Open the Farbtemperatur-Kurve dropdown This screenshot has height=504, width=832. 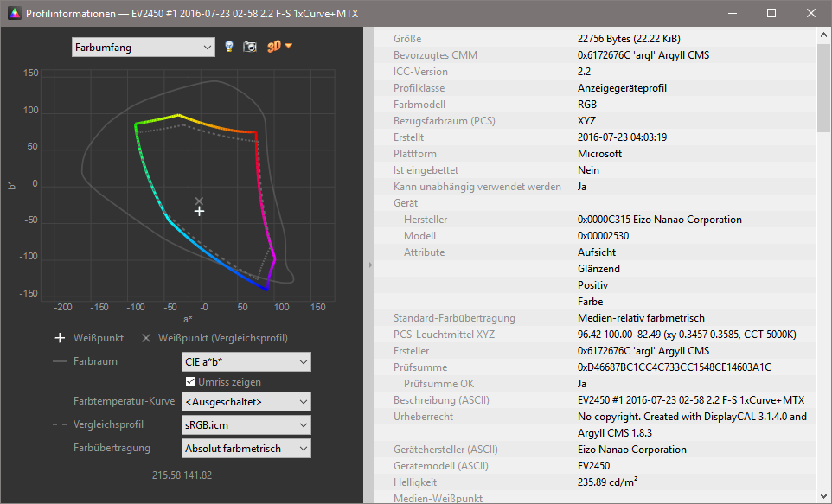246,402
